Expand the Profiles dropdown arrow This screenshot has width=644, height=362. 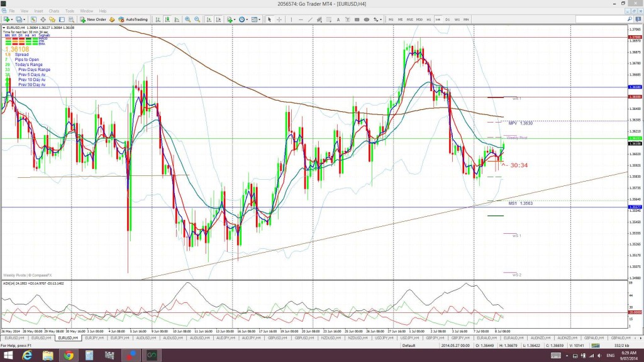[25, 19]
